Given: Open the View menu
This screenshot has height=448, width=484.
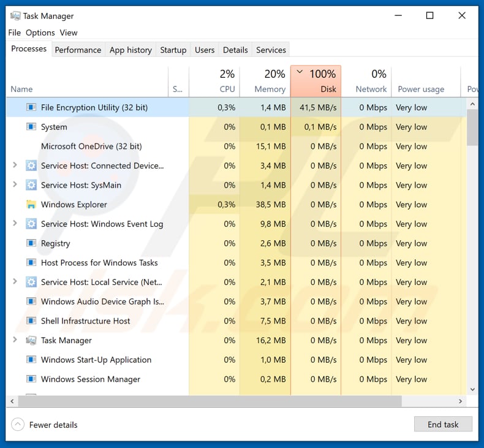Looking at the screenshot, I should tap(69, 32).
